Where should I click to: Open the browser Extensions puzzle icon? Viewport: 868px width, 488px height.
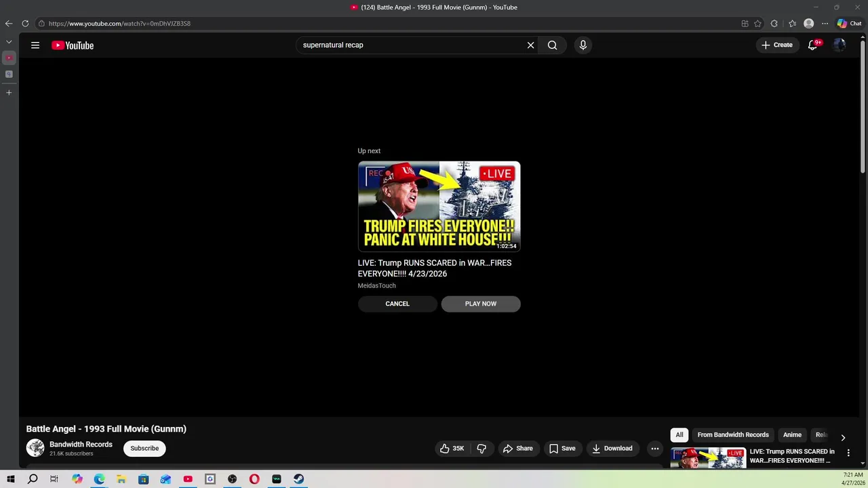click(774, 24)
